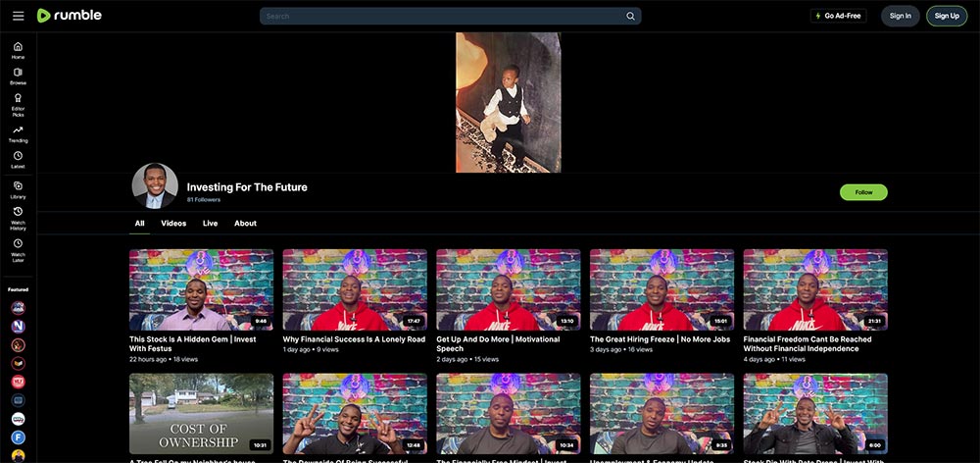The image size is (980, 463).
Task: Open Watch Later in the sidebar
Action: click(x=18, y=250)
